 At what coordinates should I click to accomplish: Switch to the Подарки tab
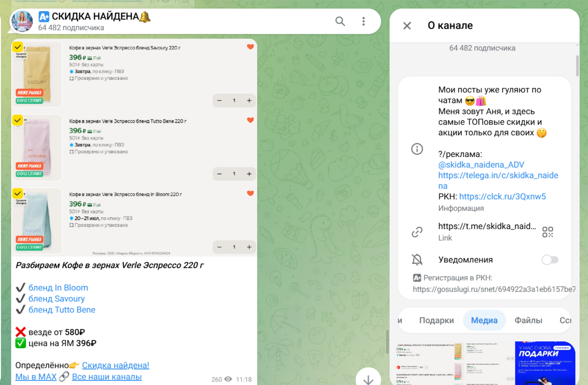[437, 320]
